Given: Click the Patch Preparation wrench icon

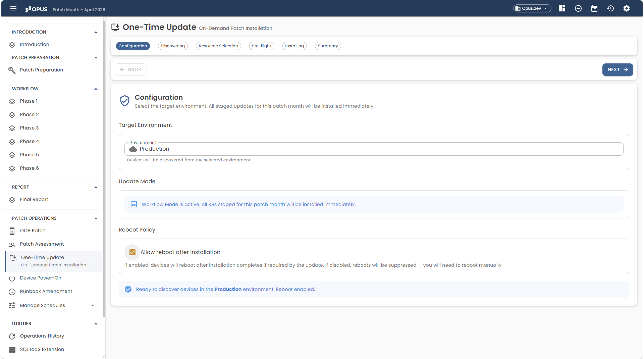Looking at the screenshot, I should [x=12, y=70].
